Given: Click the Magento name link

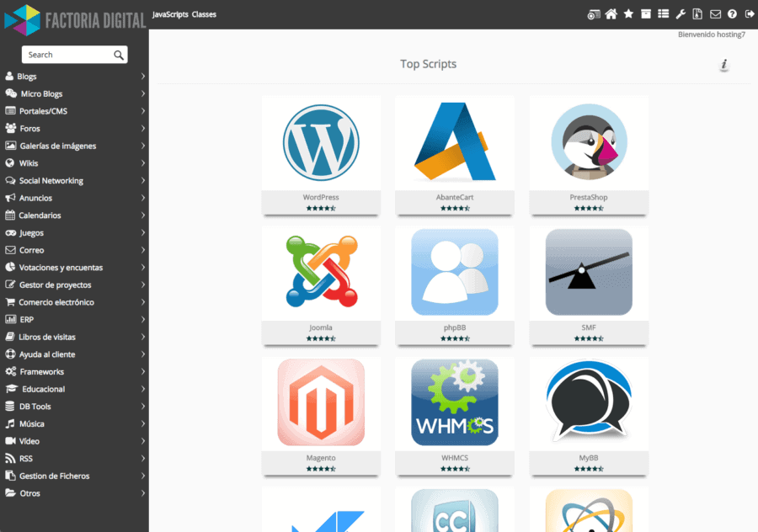Looking at the screenshot, I should click(321, 458).
